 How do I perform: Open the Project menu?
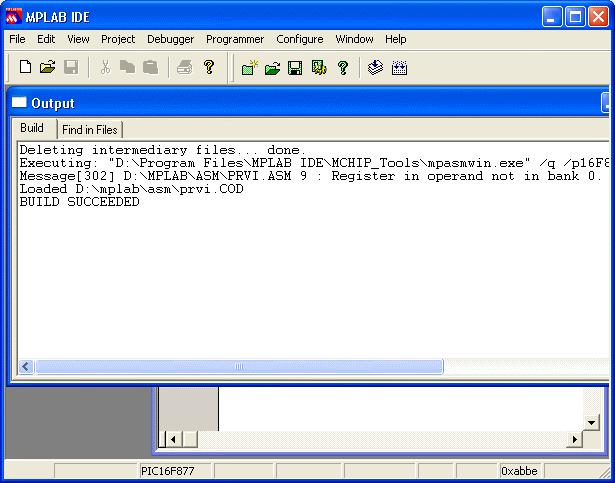tap(118, 39)
